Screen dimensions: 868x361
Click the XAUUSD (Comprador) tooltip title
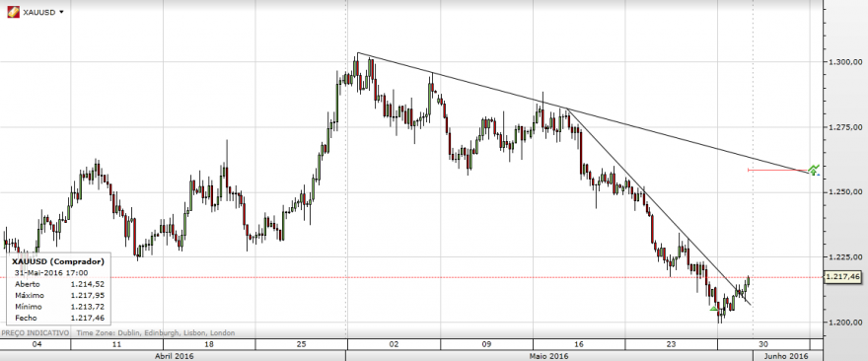point(57,261)
